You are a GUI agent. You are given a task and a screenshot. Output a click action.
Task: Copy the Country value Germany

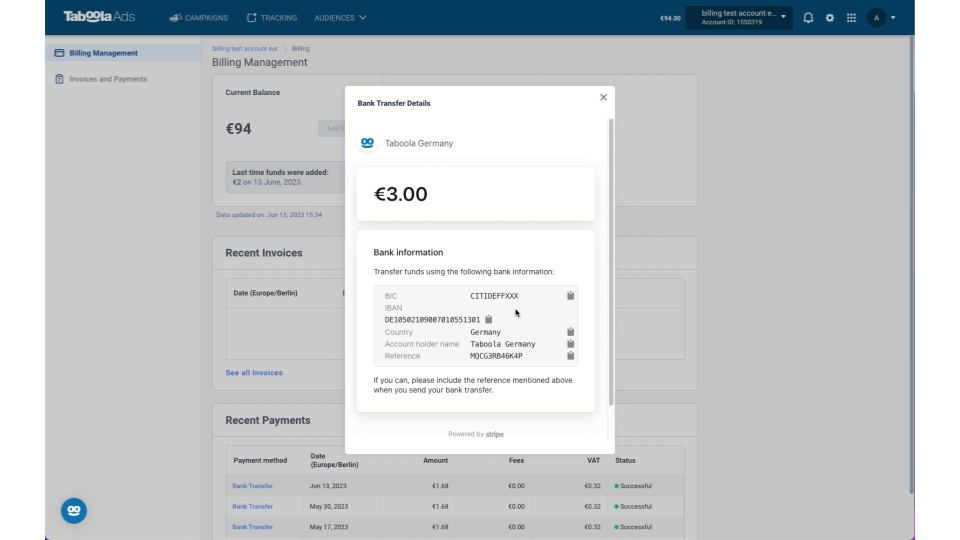click(x=570, y=332)
